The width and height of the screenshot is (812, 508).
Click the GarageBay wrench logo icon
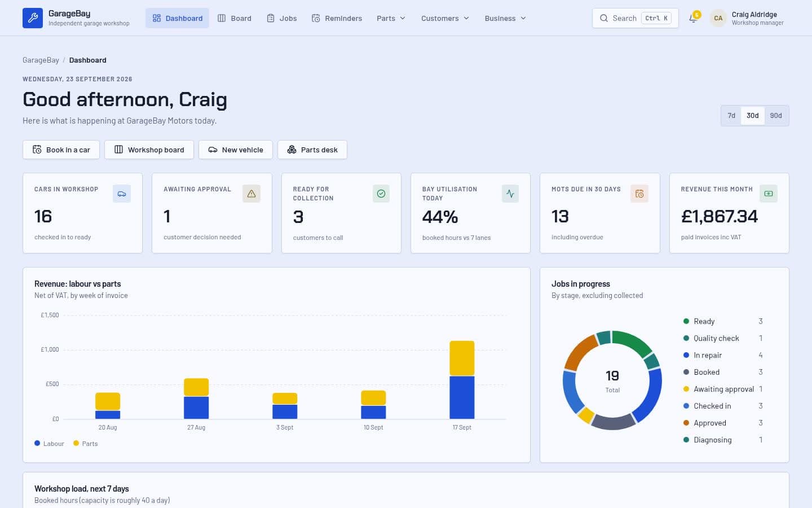point(33,18)
